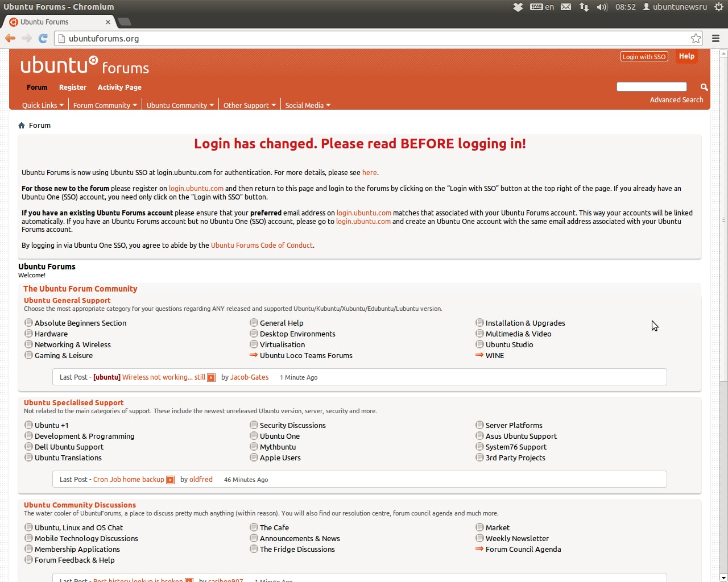Open the Jacob-Gates user profile link
This screenshot has height=582, width=728.
click(249, 377)
